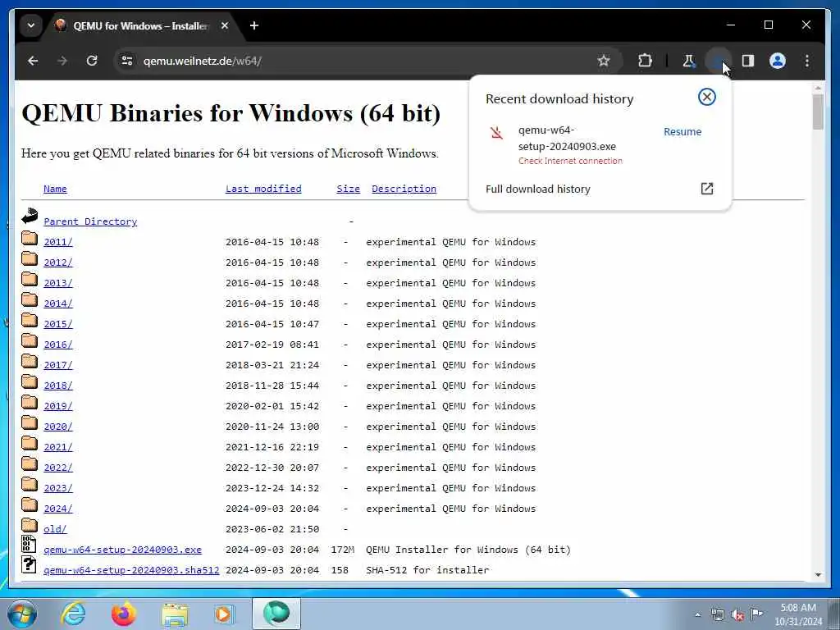Open the 2021/ folder link
The height and width of the screenshot is (630, 840).
58,447
